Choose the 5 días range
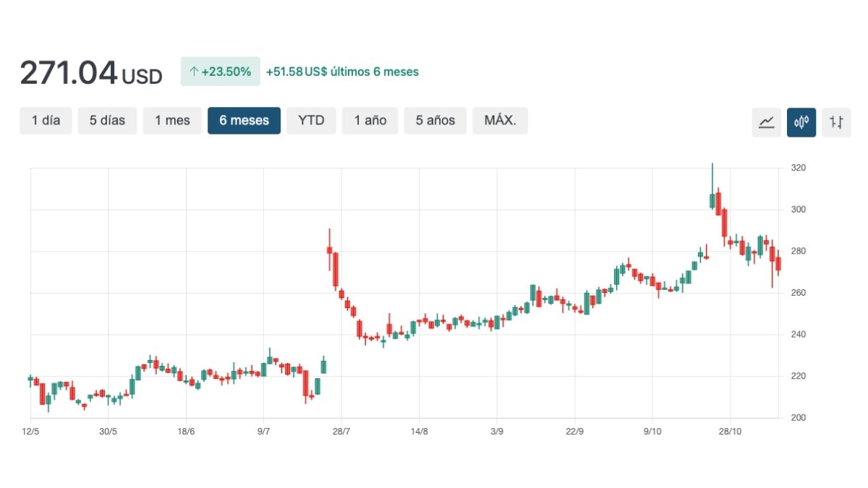The image size is (868, 488). (x=107, y=121)
